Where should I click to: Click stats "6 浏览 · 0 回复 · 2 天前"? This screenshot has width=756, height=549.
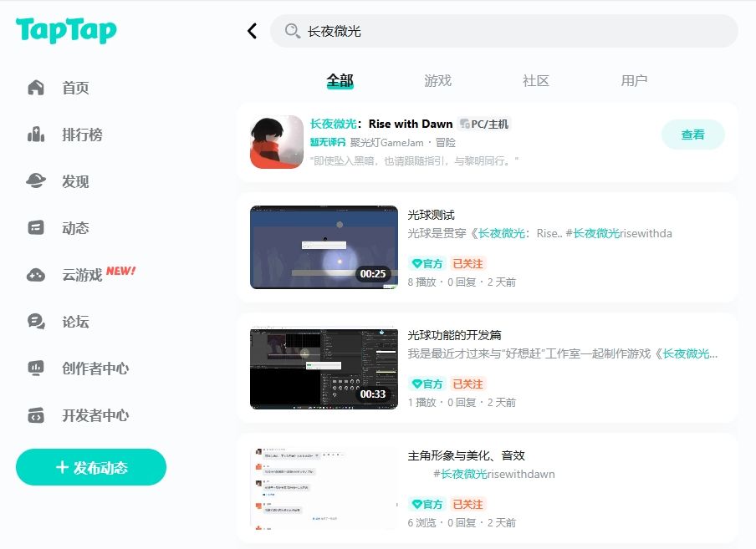point(462,523)
